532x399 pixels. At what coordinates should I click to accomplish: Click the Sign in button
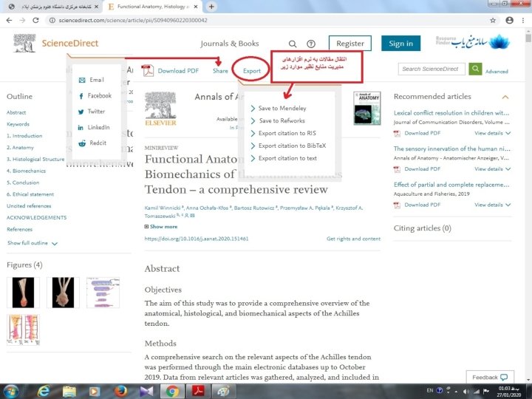click(400, 44)
